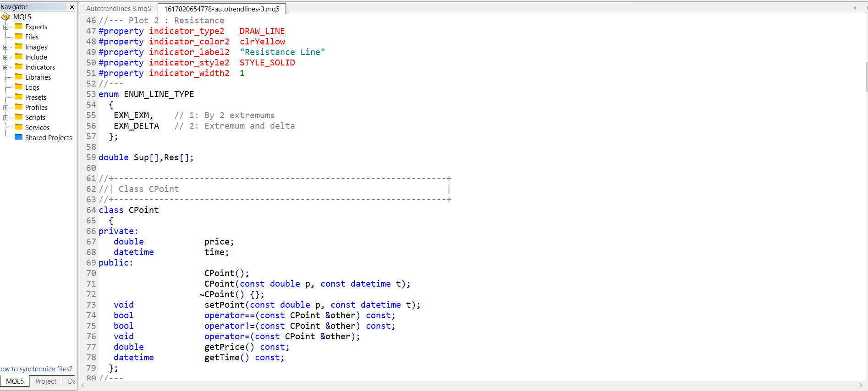The image size is (868, 391).
Task: Select the Presets folder icon
Action: (x=19, y=97)
